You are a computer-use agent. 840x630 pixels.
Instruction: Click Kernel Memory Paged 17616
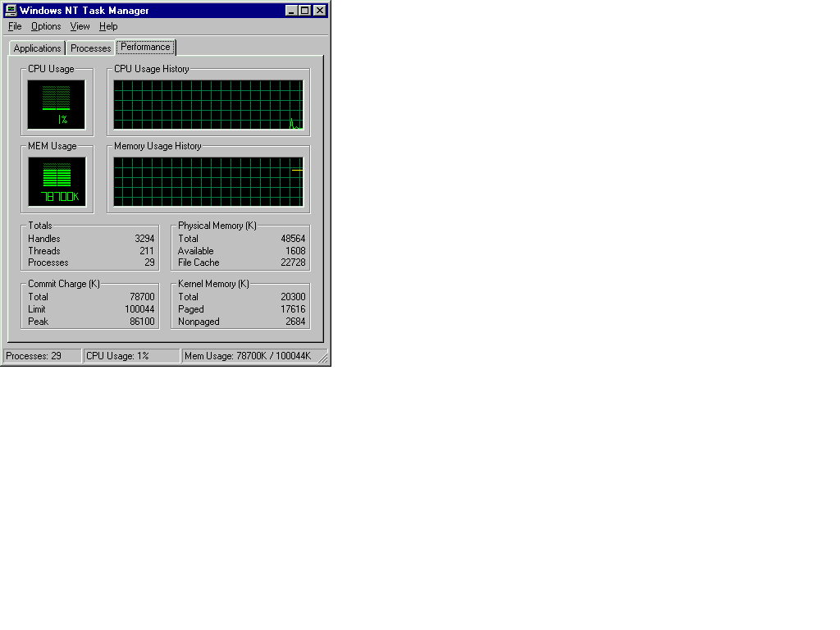(293, 309)
